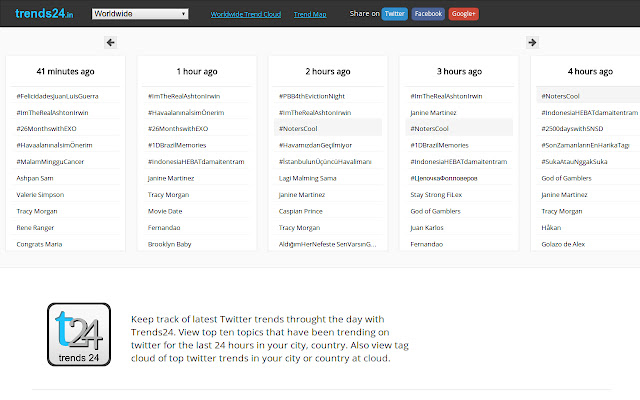The image size is (640, 400).
Task: Click the Valerie Simpson trend
Action: click(x=40, y=194)
